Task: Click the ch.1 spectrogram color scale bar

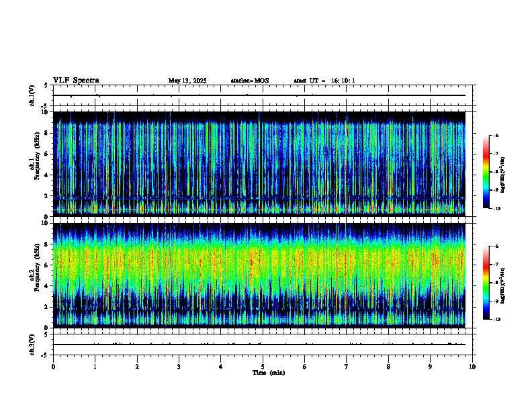Action: point(486,172)
